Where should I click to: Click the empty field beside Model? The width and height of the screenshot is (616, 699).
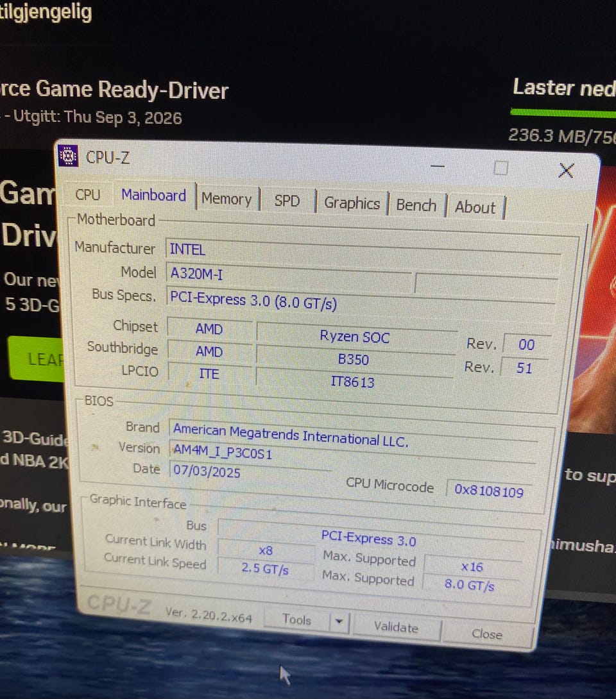(486, 285)
